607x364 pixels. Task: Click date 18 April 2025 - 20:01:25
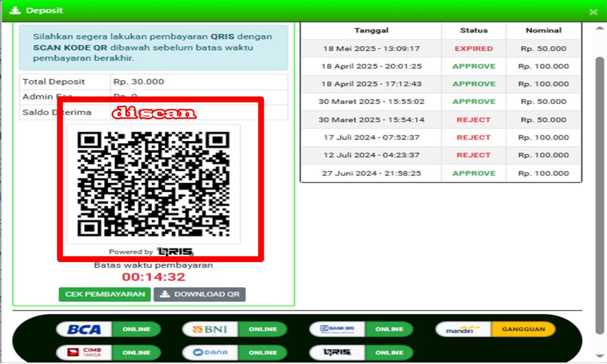tap(371, 66)
